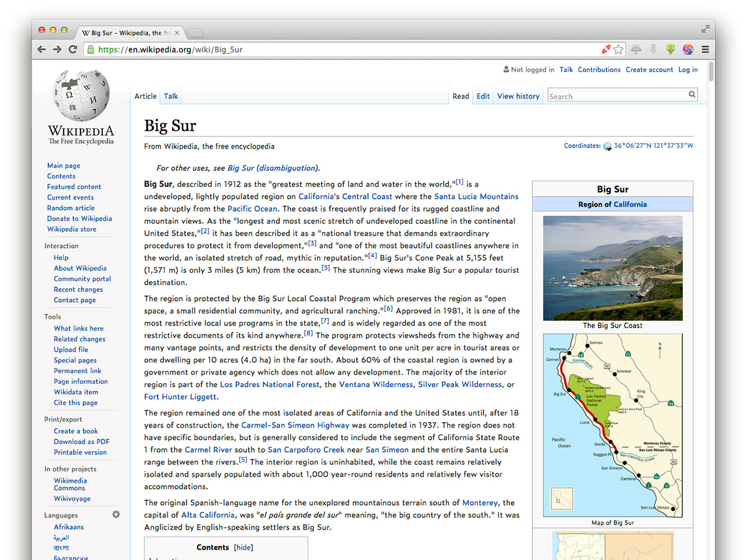Jump to citation [1] footnote
The width and height of the screenshot is (747, 560).
[x=459, y=182]
